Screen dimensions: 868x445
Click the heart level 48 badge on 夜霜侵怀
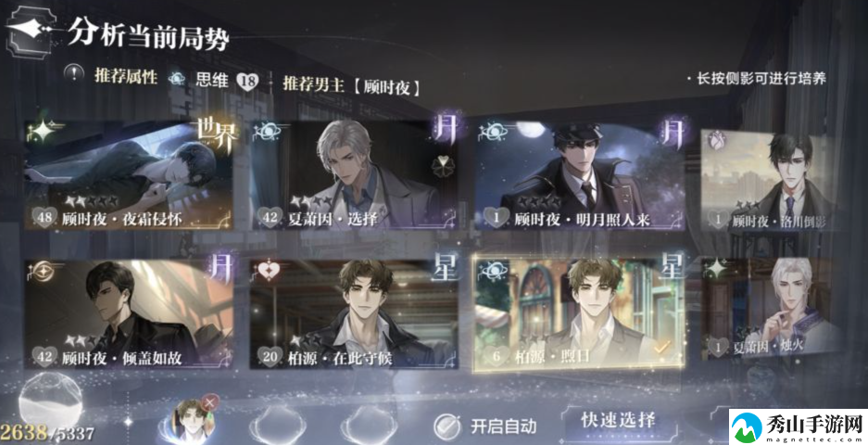click(44, 217)
